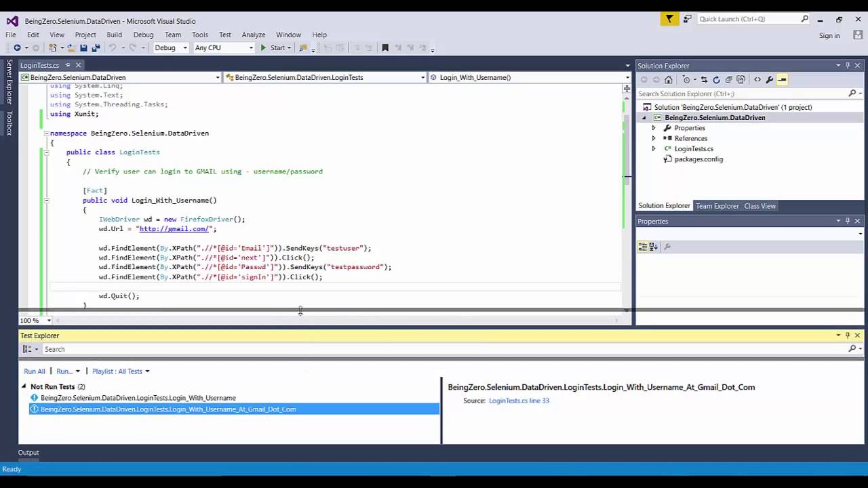Click the Group By icon in Test Explorer
This screenshot has height=488, width=868.
click(x=27, y=349)
